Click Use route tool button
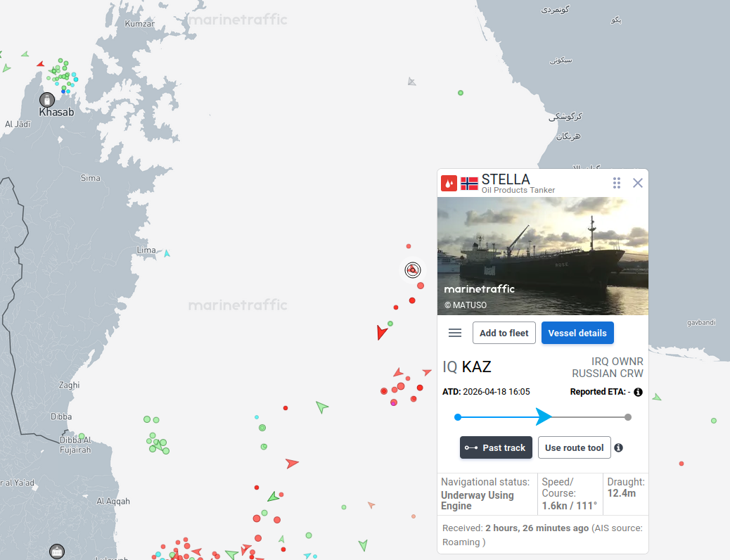Viewport: 730px width, 560px height. coord(575,447)
